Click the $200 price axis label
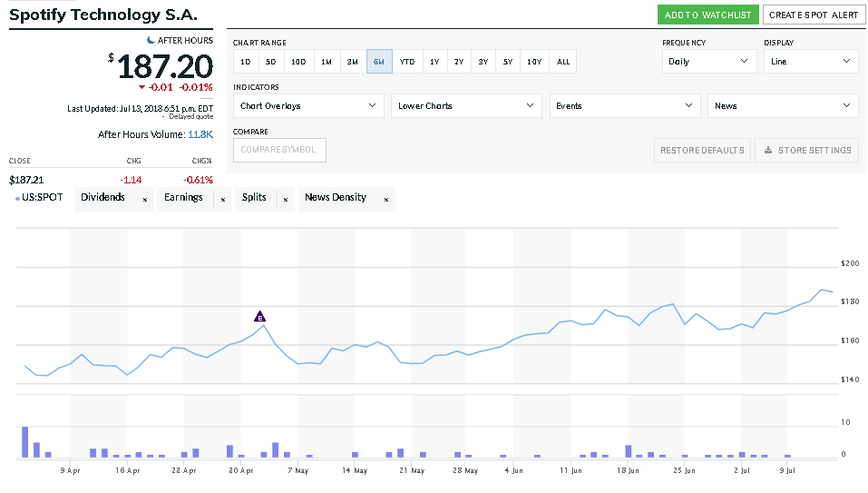Image resolution: width=868 pixels, height=493 pixels. point(850,263)
